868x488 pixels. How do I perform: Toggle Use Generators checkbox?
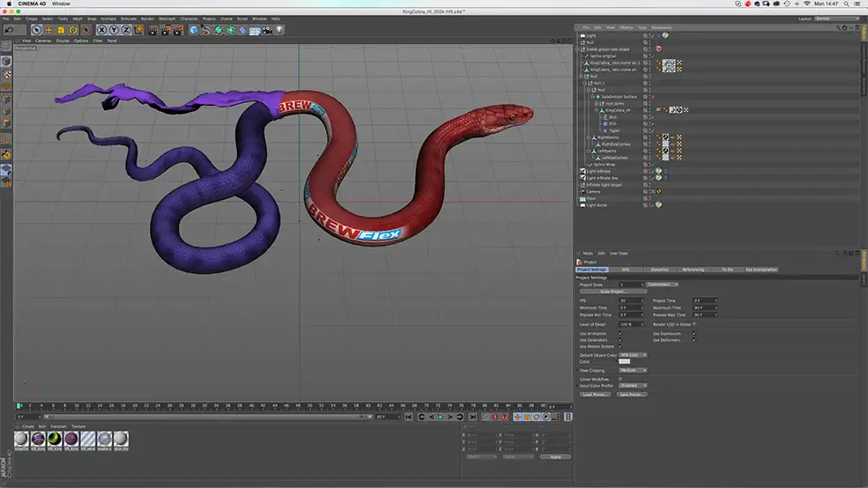[x=620, y=340]
